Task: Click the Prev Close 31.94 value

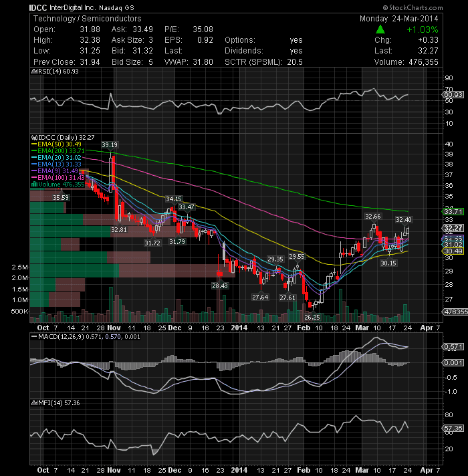Action: pyautogui.click(x=90, y=62)
